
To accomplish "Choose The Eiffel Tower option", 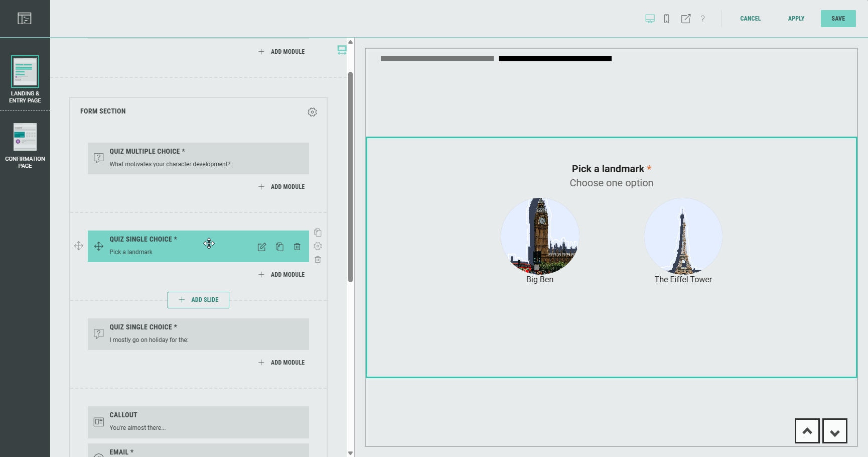I will pos(683,237).
